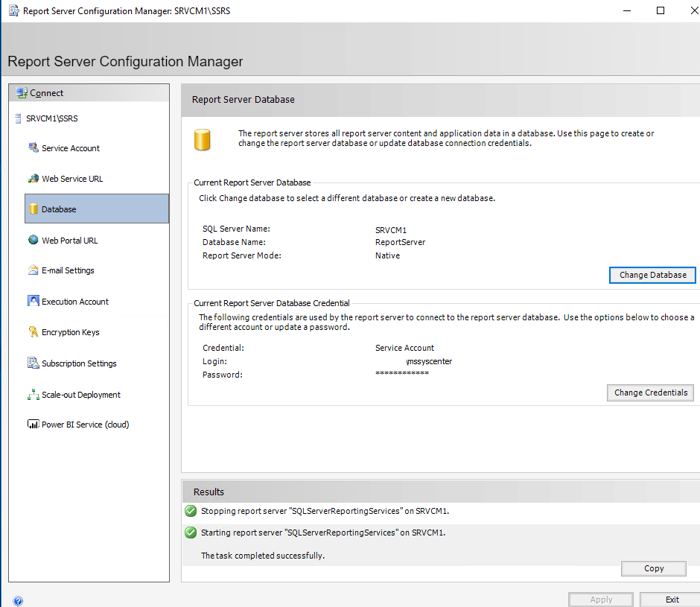
Task: Open the Encryption Keys page
Action: tap(71, 332)
